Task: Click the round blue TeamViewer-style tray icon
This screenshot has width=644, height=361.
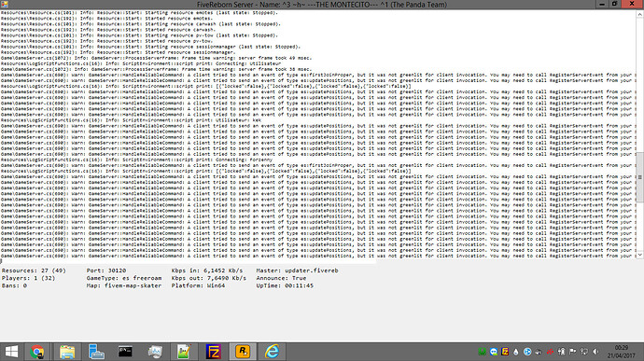Action: pos(527,352)
